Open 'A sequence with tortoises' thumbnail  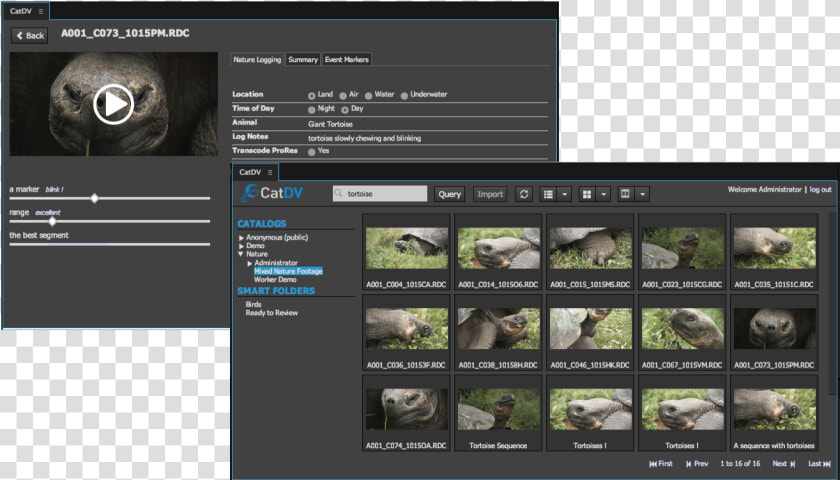(774, 413)
